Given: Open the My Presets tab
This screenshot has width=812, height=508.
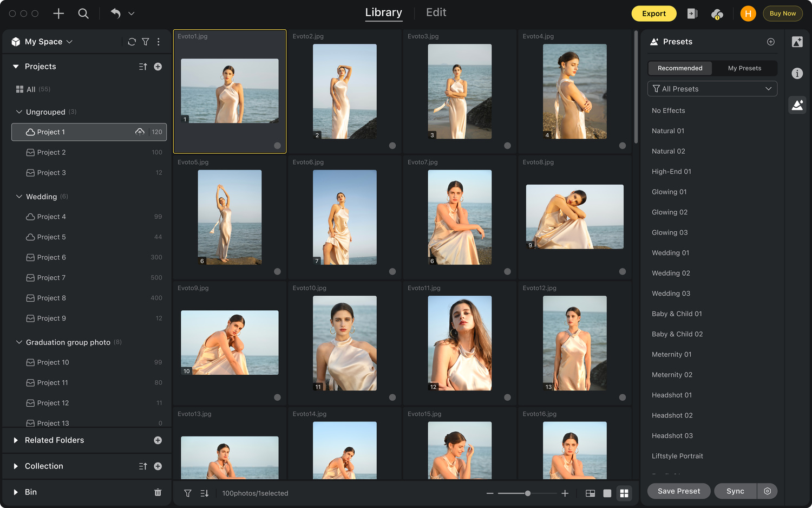Looking at the screenshot, I should (744, 68).
